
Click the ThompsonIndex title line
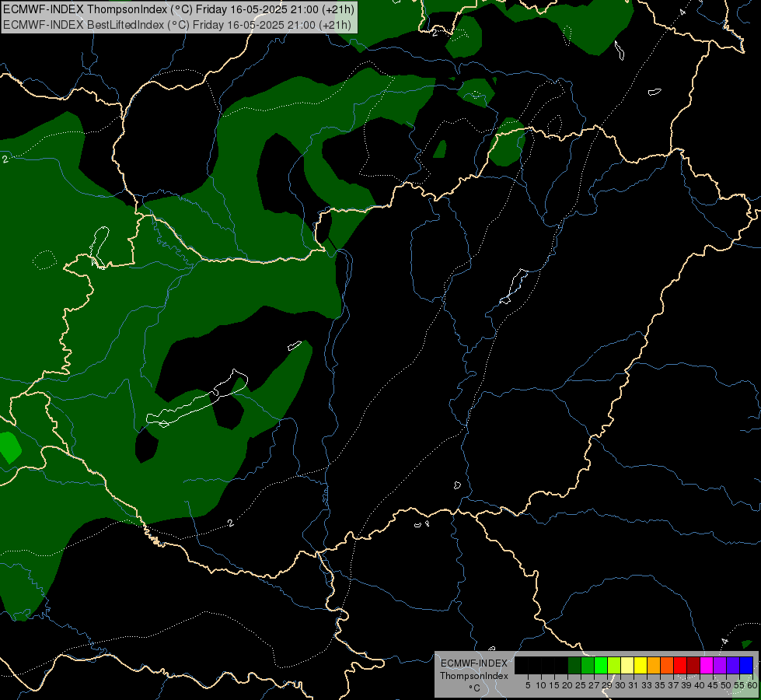point(179,9)
